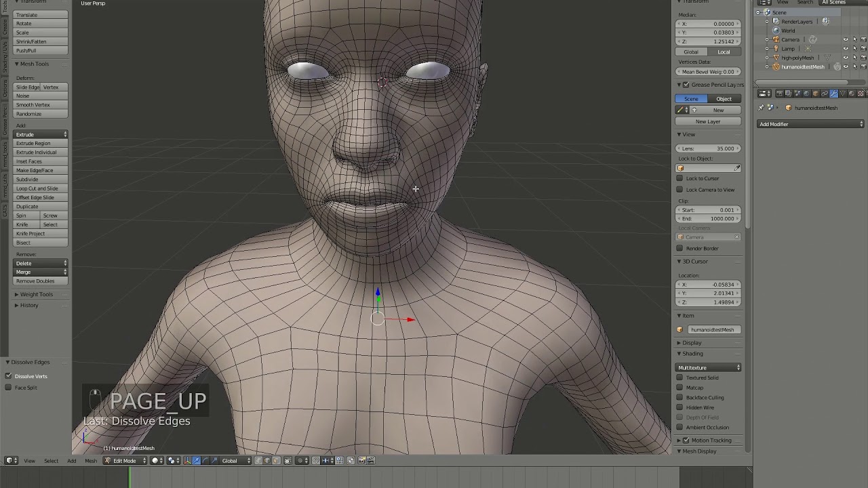Click eyedropper in Lock to Object field
Viewport: 868px width, 488px height.
(737, 168)
